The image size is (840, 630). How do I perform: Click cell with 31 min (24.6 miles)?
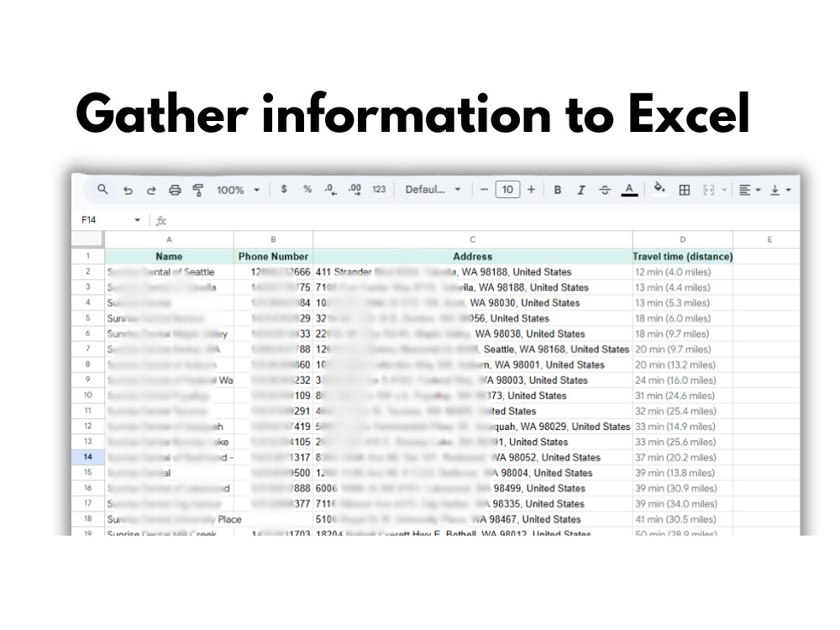point(682,396)
